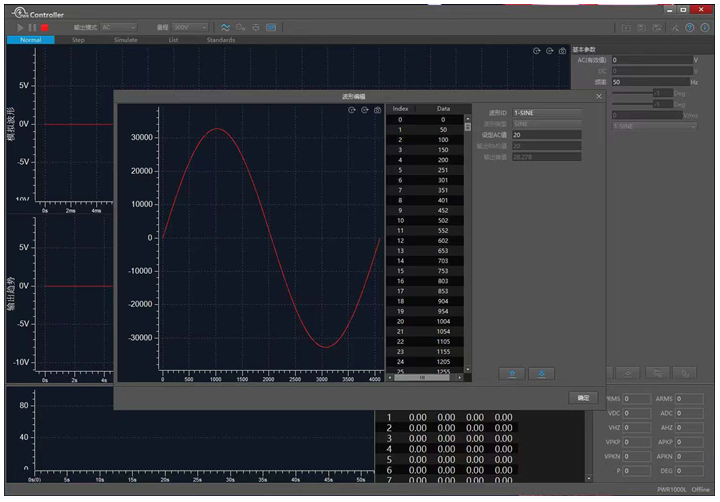Select data cell 251 at index 5
This screenshot has width=720, height=502.
pyautogui.click(x=443, y=170)
